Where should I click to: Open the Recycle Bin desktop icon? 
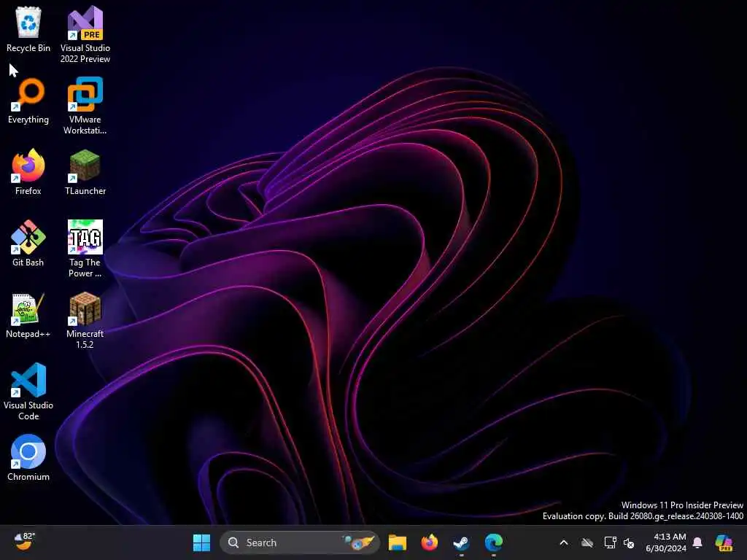click(x=28, y=29)
